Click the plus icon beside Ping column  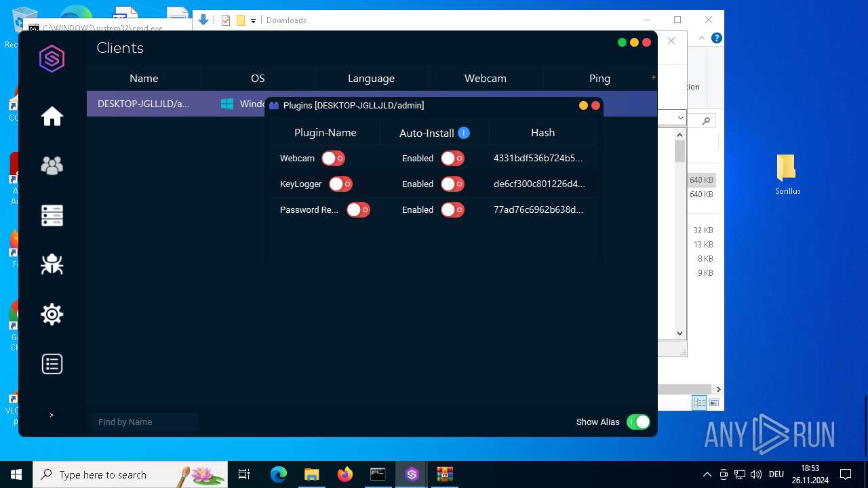[x=654, y=77]
